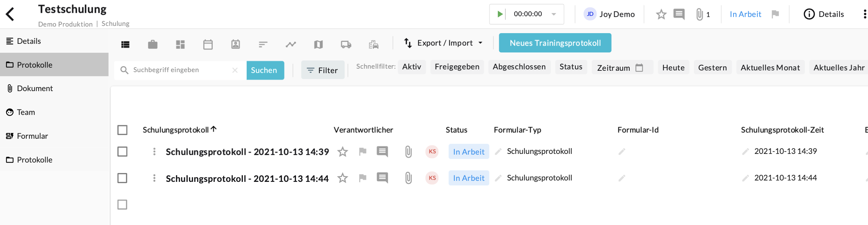
Task: Select the briefcase view icon
Action: (152, 45)
